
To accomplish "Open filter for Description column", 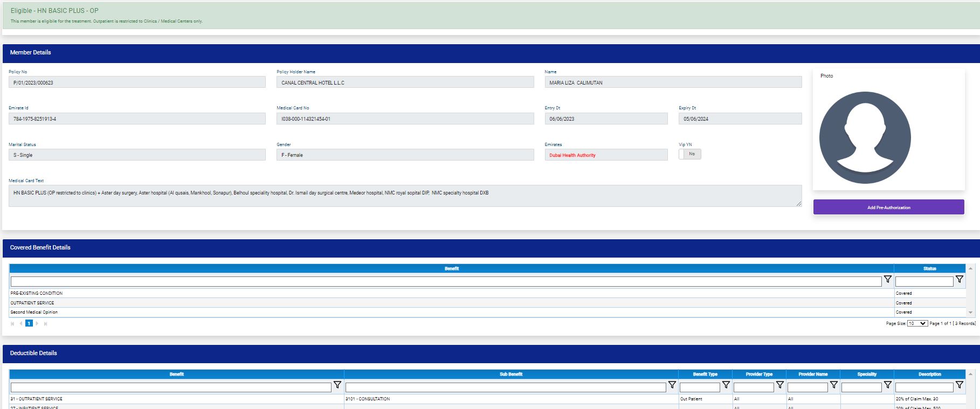I will point(959,385).
